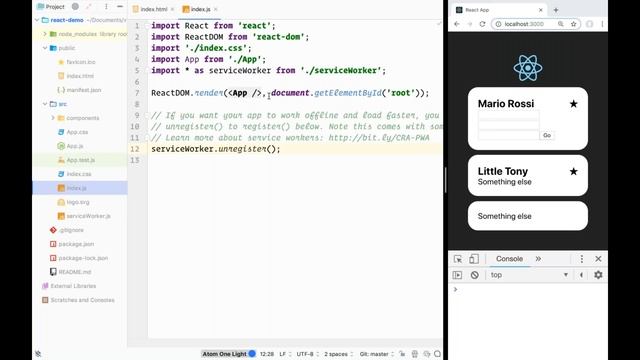Select index.css in the project tree
The height and width of the screenshot is (360, 640).
tap(74, 174)
